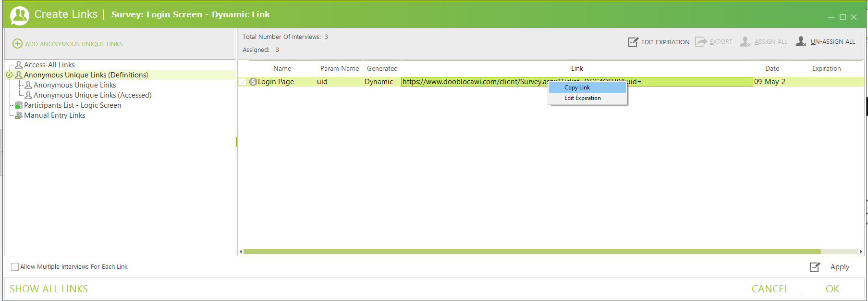The width and height of the screenshot is (868, 301).
Task: Select Anonymous Unique Links (Definitions) item
Action: [86, 75]
